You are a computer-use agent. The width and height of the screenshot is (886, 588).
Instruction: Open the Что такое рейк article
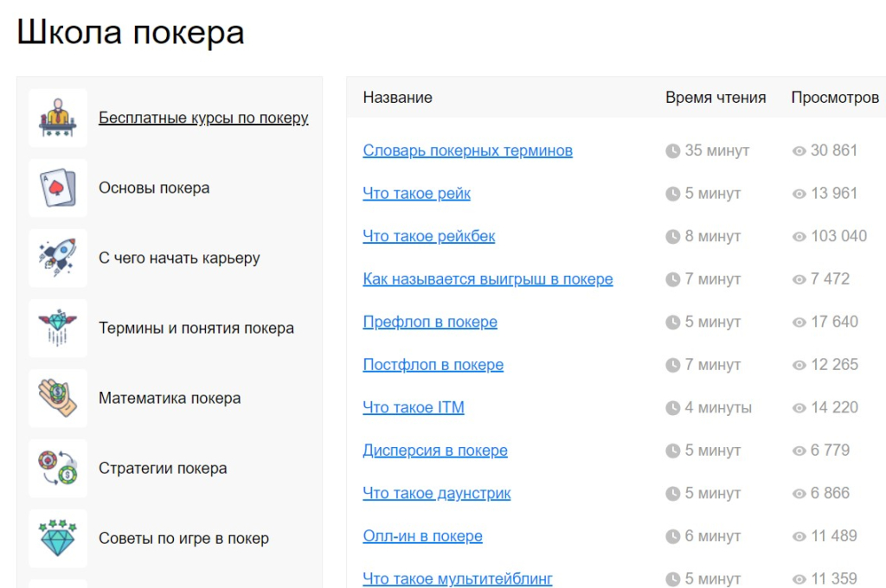[x=416, y=193]
